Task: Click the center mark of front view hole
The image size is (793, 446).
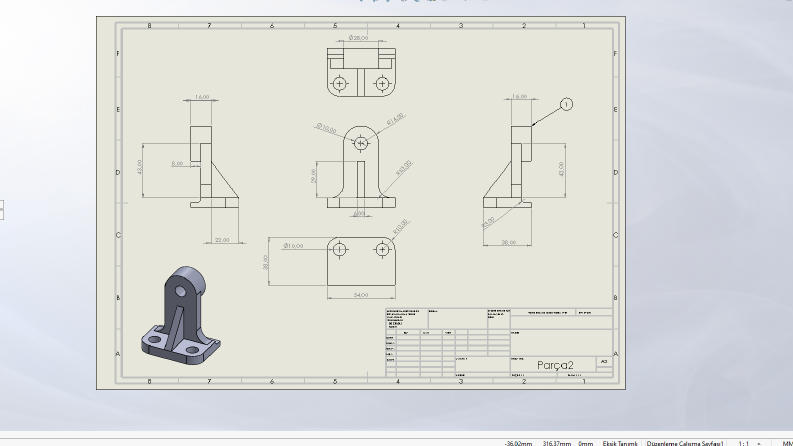Action: [x=361, y=144]
